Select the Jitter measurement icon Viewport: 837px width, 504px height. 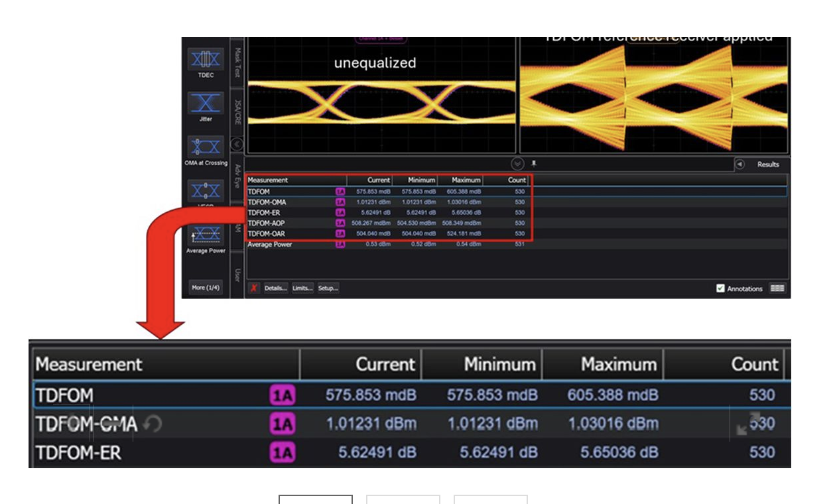(x=206, y=103)
